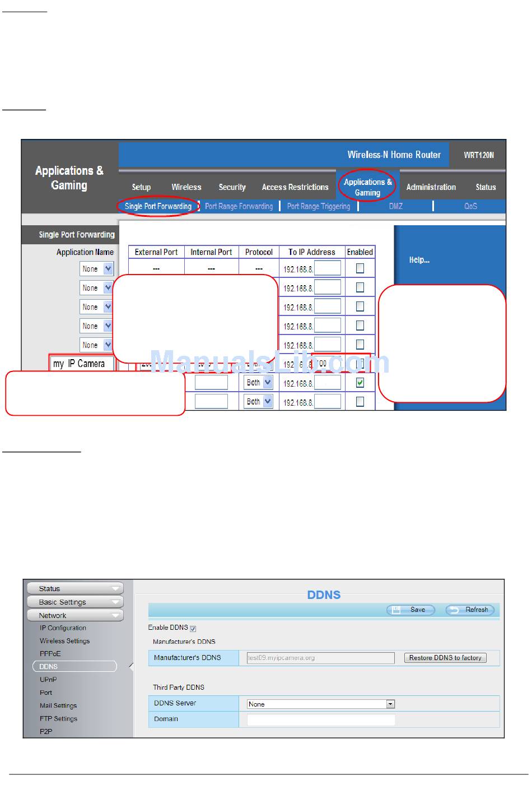Click the Save button
The image size is (532, 785).
pos(410,610)
